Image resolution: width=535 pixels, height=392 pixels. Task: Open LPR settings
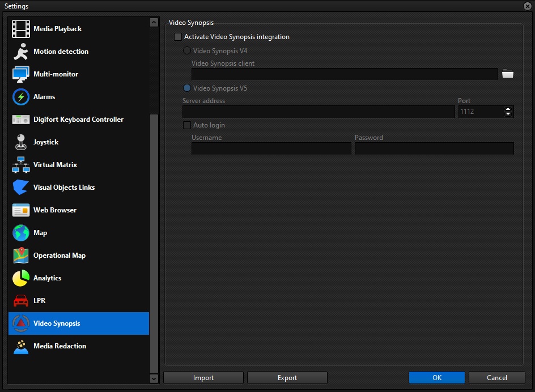coord(78,301)
